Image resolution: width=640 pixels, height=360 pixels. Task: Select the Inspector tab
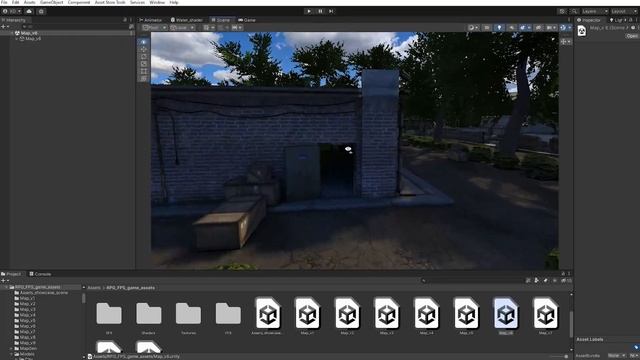(x=589, y=20)
